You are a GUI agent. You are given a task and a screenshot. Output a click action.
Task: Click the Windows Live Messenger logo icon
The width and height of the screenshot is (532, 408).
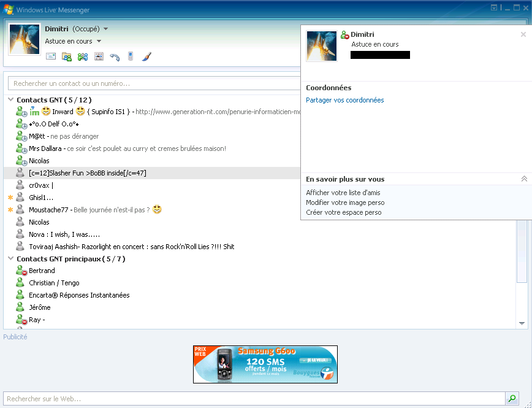tap(8, 9)
